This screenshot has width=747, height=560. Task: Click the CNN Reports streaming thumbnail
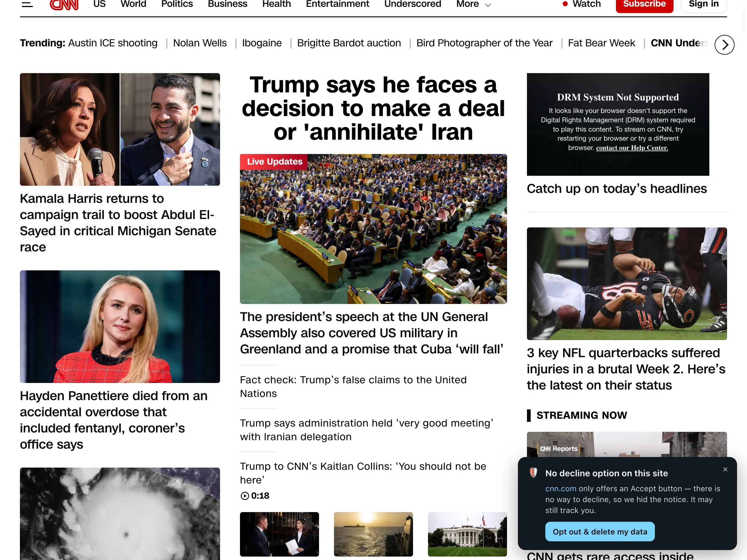(627, 445)
